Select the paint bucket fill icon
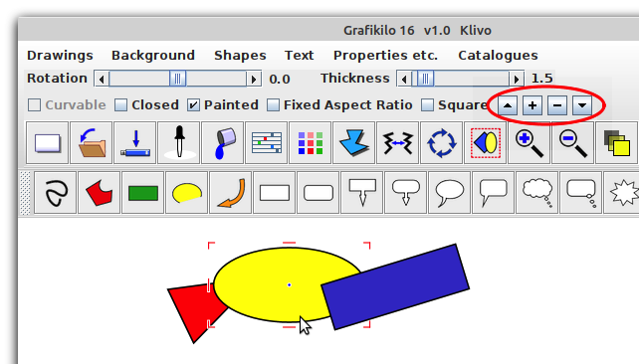Image resolution: width=639 pixels, height=364 pixels. [223, 142]
